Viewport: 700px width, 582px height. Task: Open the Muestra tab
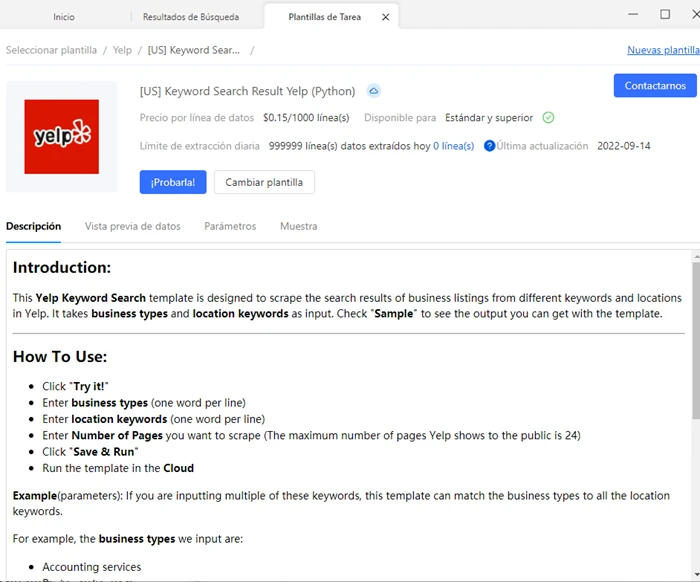299,226
